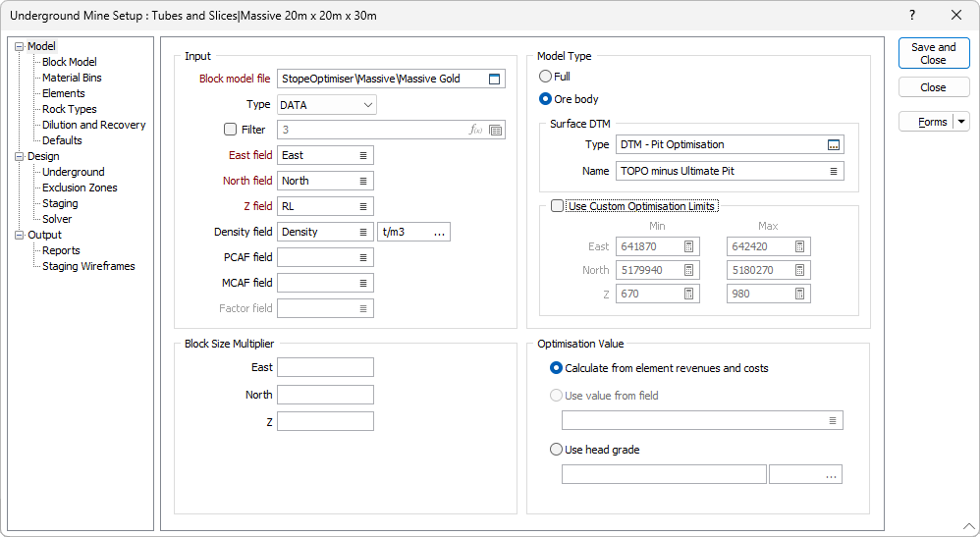The height and width of the screenshot is (537, 980).
Task: Go to Dilution and Recovery page
Action: 93,125
